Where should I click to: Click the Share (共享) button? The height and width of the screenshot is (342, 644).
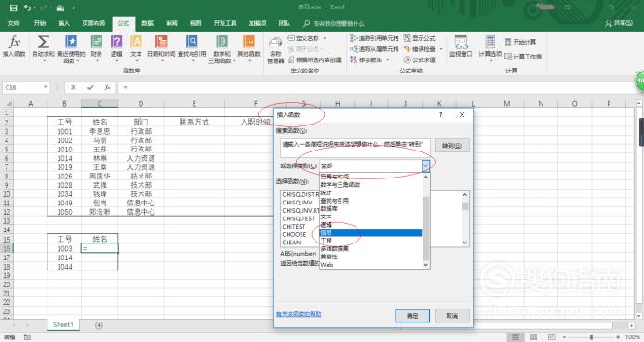619,23
